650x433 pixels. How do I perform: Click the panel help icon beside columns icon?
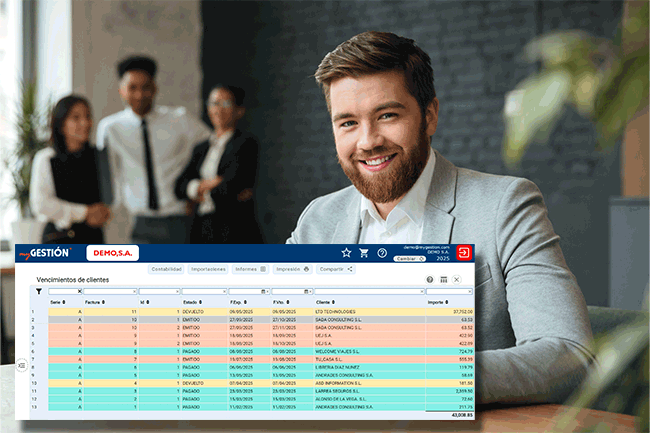[x=430, y=280]
